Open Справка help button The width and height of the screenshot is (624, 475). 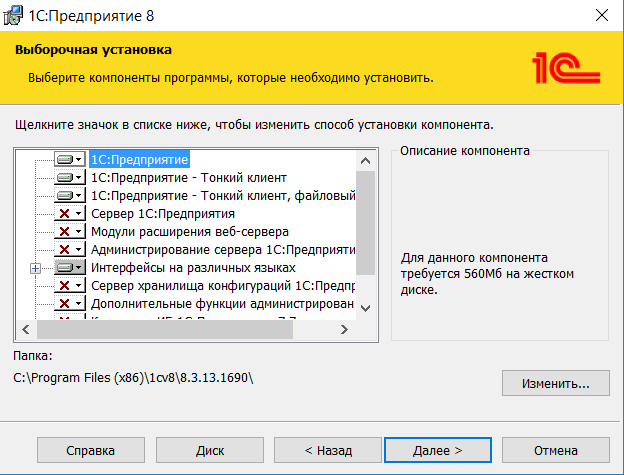click(91, 451)
